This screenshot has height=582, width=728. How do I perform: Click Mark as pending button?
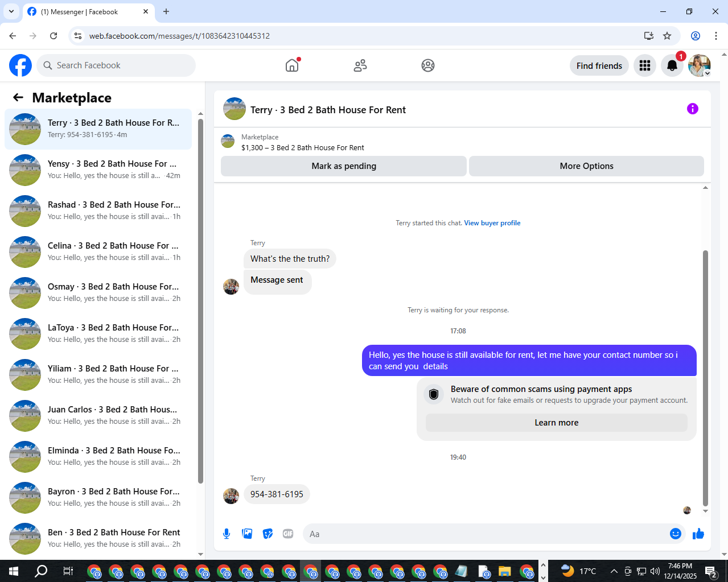(x=344, y=166)
